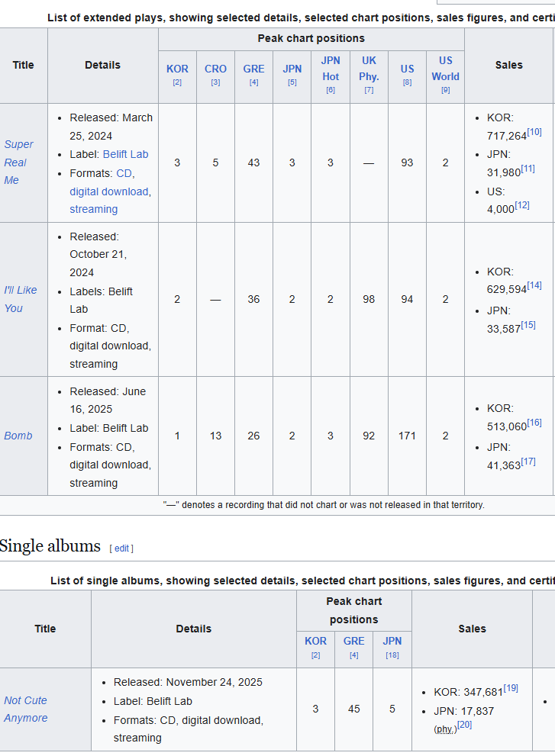The image size is (555, 756).
Task: Select the value 43 in Super Real Me row
Action: click(x=254, y=163)
